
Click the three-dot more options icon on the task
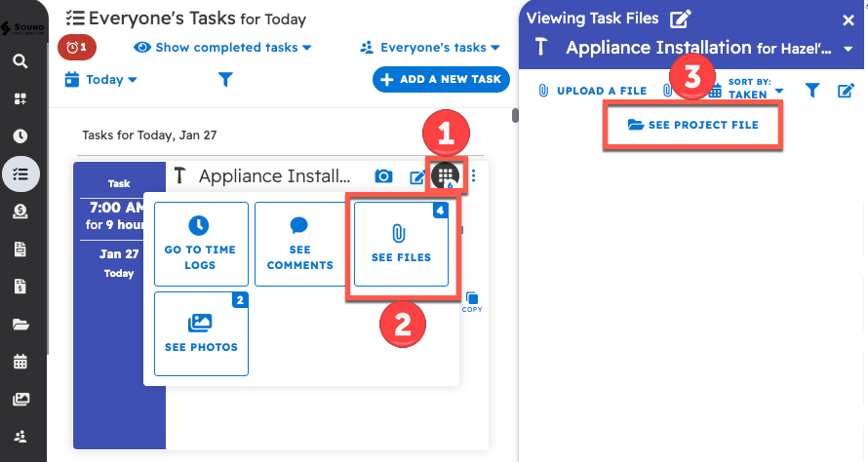point(474,176)
